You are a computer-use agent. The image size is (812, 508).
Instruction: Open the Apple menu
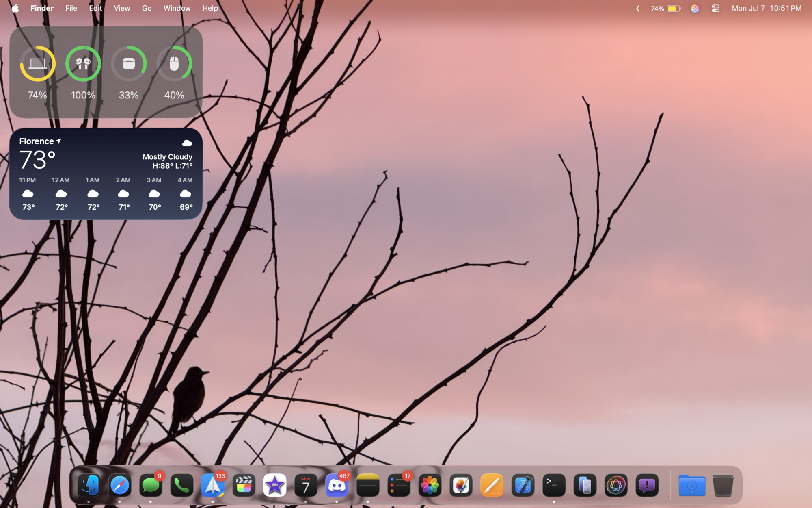[x=15, y=8]
